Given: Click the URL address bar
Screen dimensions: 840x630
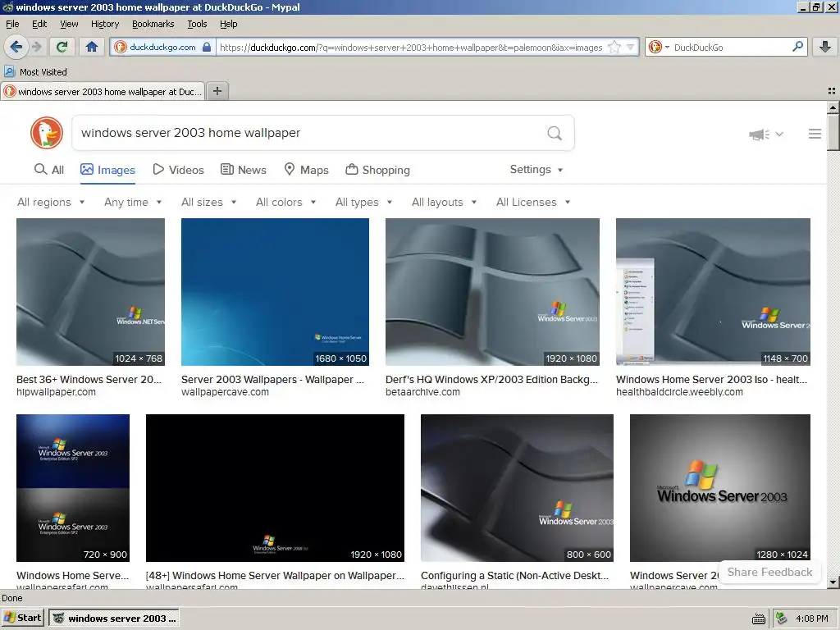Looking at the screenshot, I should (x=410, y=47).
